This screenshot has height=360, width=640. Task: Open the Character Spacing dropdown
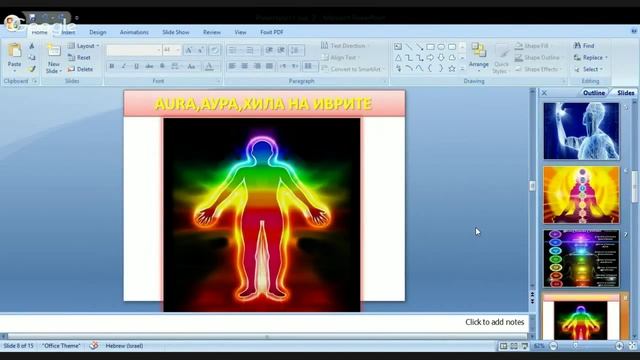click(176, 66)
